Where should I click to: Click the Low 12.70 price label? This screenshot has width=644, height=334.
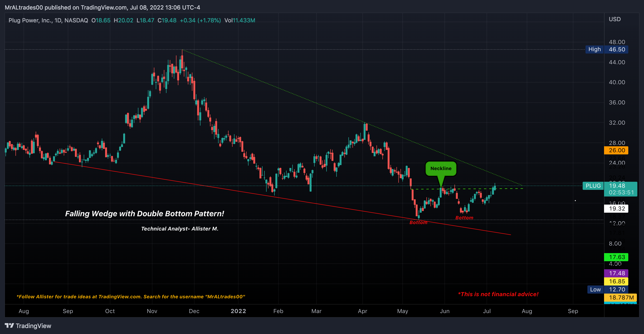pyautogui.click(x=608, y=290)
